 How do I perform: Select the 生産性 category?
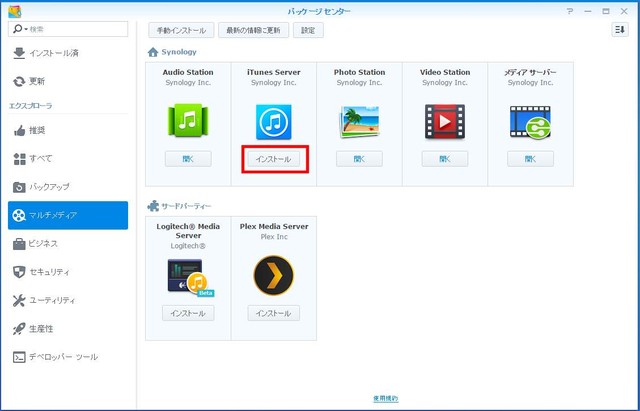tap(68, 329)
